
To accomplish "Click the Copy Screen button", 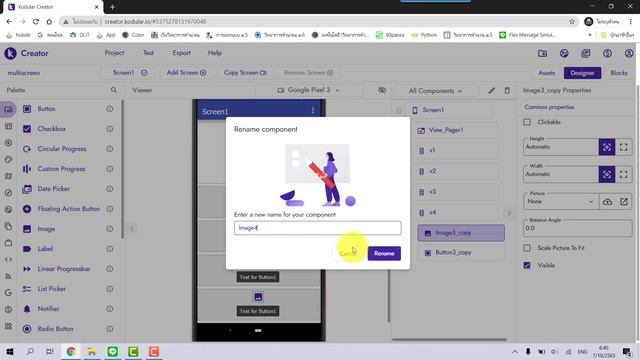I will point(245,73).
